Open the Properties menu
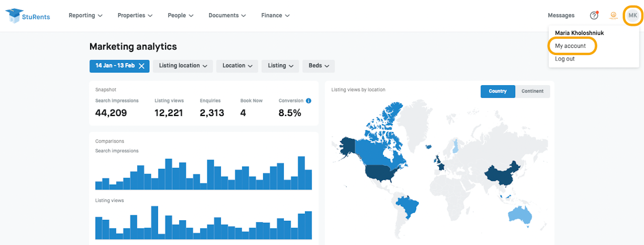The width and height of the screenshot is (644, 245). pos(135,16)
